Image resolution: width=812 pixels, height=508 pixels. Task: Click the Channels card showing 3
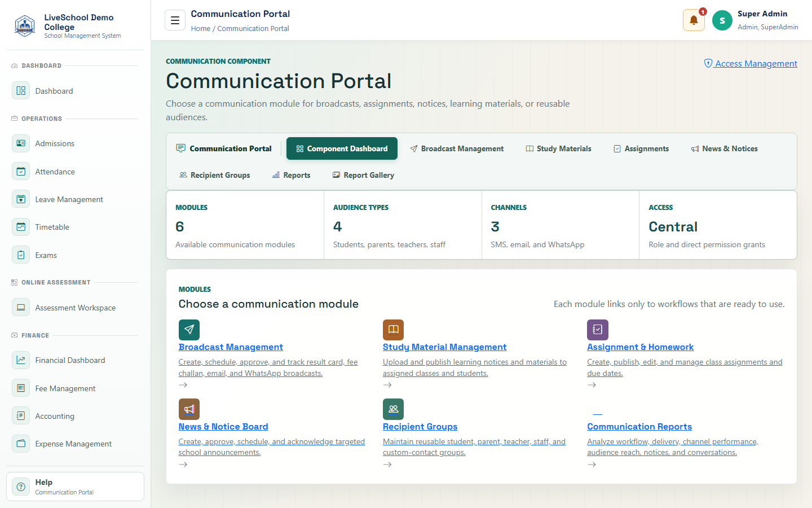[561, 225]
